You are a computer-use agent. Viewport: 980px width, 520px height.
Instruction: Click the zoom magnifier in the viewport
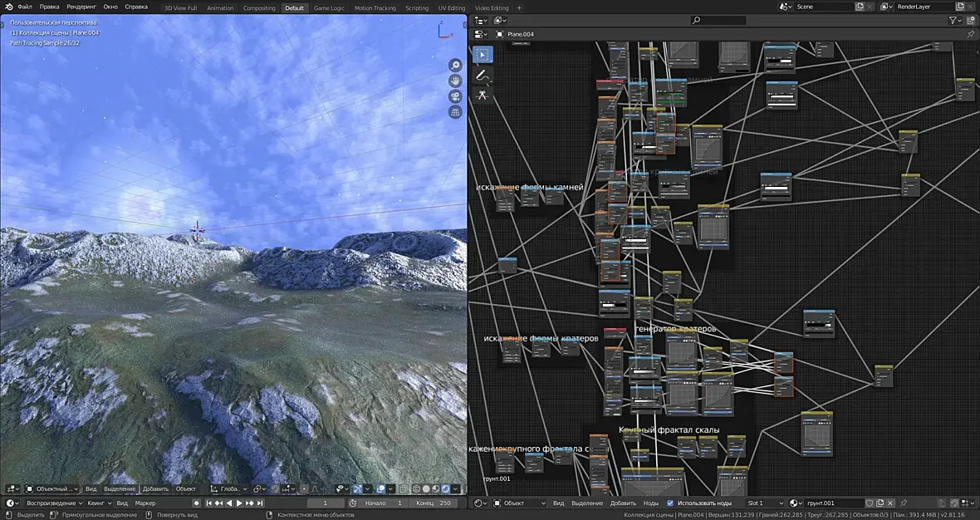(455, 66)
